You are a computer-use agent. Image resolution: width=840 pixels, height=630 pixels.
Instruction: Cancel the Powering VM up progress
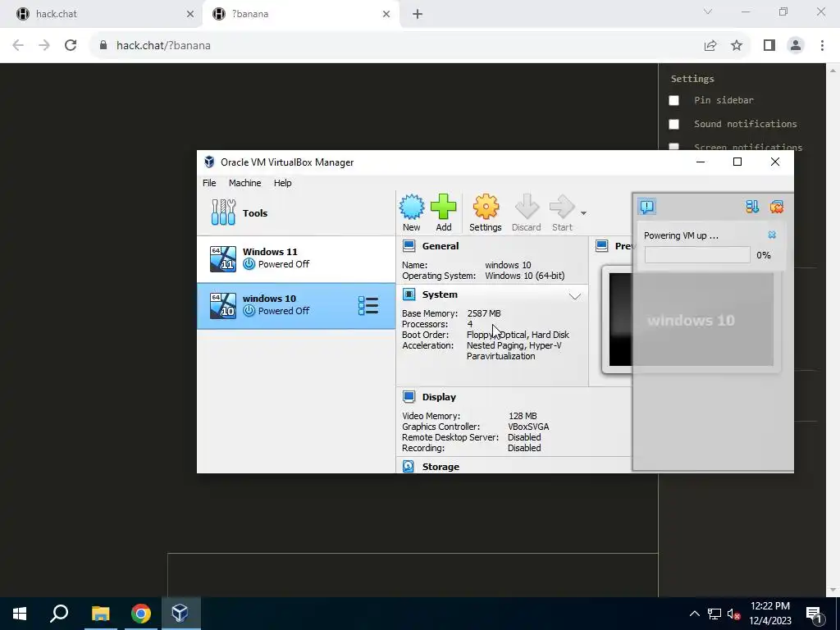pos(772,235)
